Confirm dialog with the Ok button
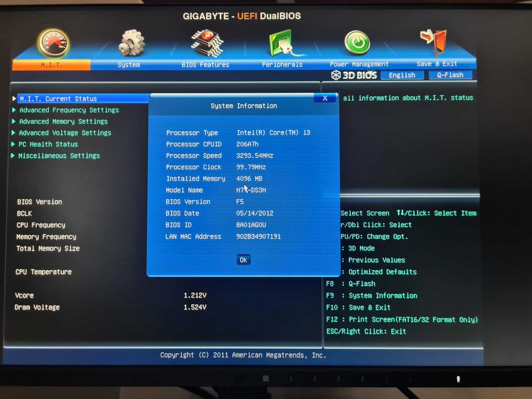Viewport: 532px width, 399px height. pos(243,260)
